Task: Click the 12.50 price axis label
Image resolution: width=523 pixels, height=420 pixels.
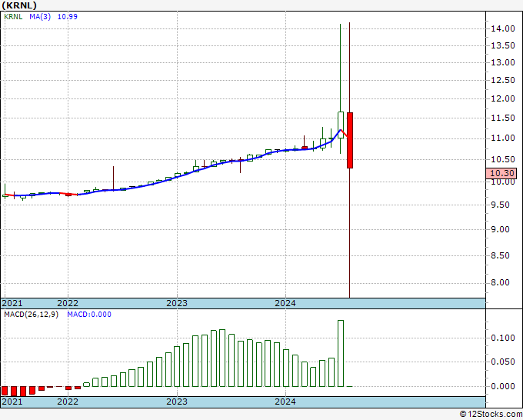Action: pyautogui.click(x=503, y=81)
